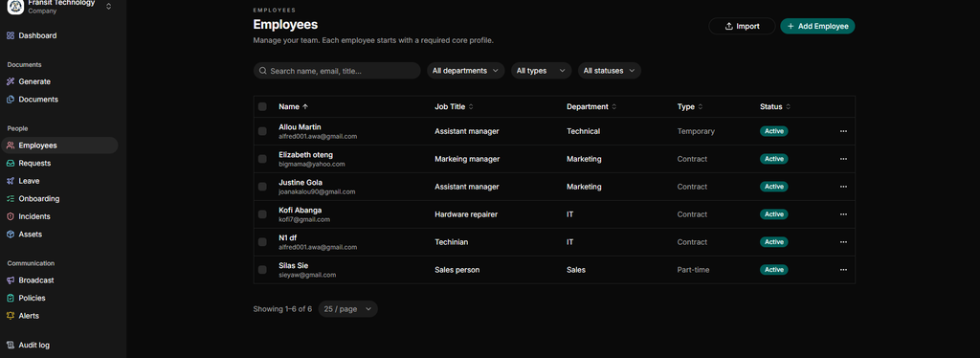
Task: Focus the employee search field
Action: (x=337, y=71)
